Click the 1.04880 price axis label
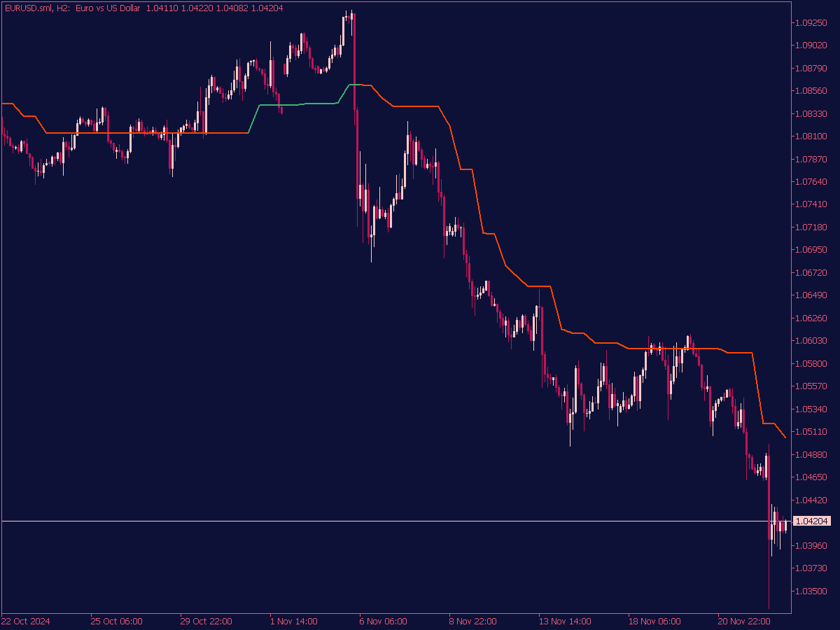Viewport: 840px width, 630px height. [812, 454]
